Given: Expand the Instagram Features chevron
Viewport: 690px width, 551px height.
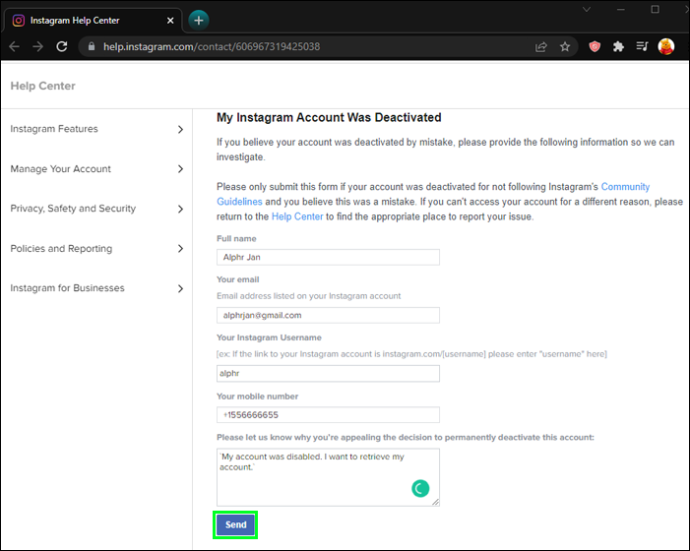Looking at the screenshot, I should (180, 129).
